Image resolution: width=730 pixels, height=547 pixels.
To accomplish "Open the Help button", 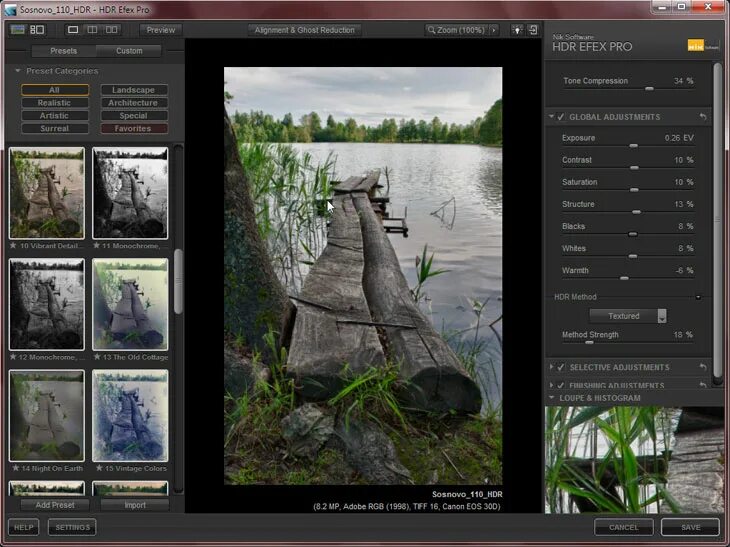I will click(x=24, y=527).
